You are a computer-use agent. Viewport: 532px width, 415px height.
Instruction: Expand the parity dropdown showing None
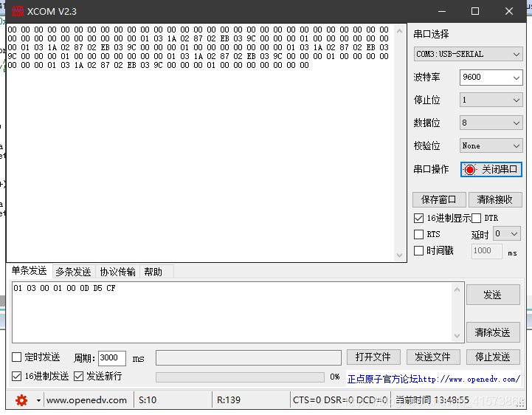point(491,146)
